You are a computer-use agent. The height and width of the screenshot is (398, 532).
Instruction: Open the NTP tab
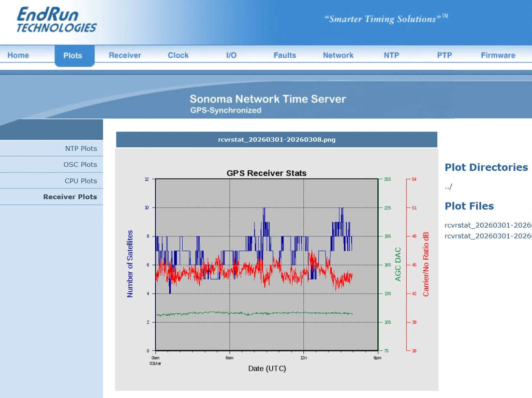[391, 55]
